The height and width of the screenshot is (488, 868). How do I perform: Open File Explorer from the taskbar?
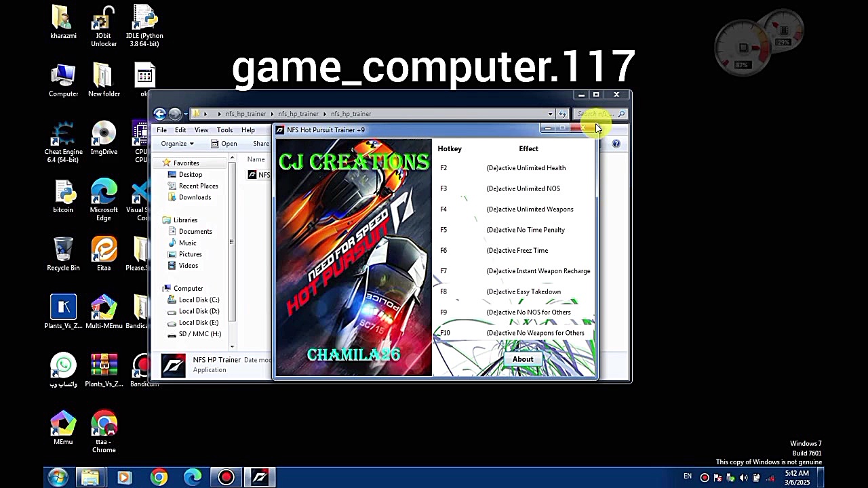[90, 478]
